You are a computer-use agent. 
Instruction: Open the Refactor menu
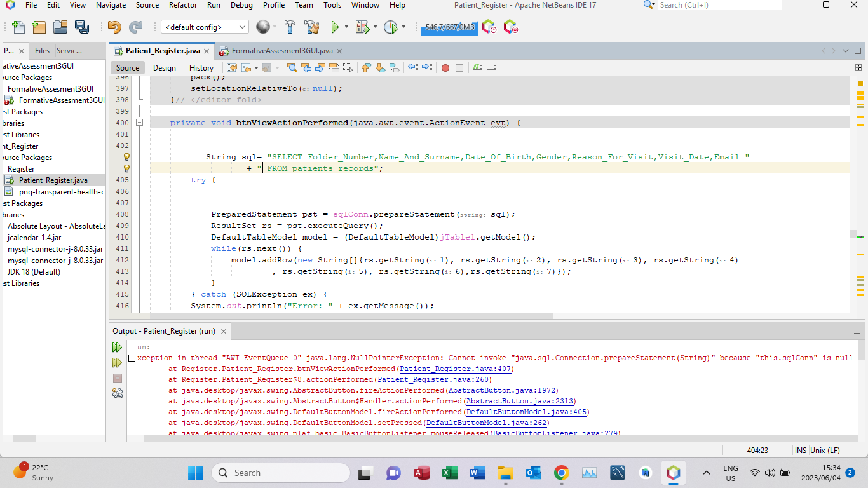point(182,5)
